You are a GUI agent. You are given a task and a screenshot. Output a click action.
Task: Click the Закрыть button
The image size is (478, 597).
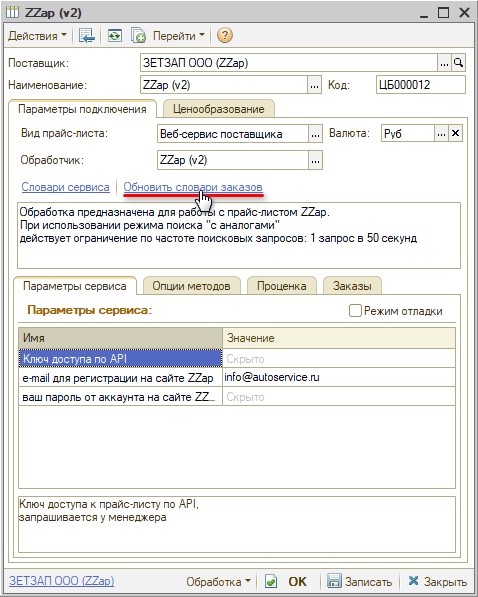point(438,582)
